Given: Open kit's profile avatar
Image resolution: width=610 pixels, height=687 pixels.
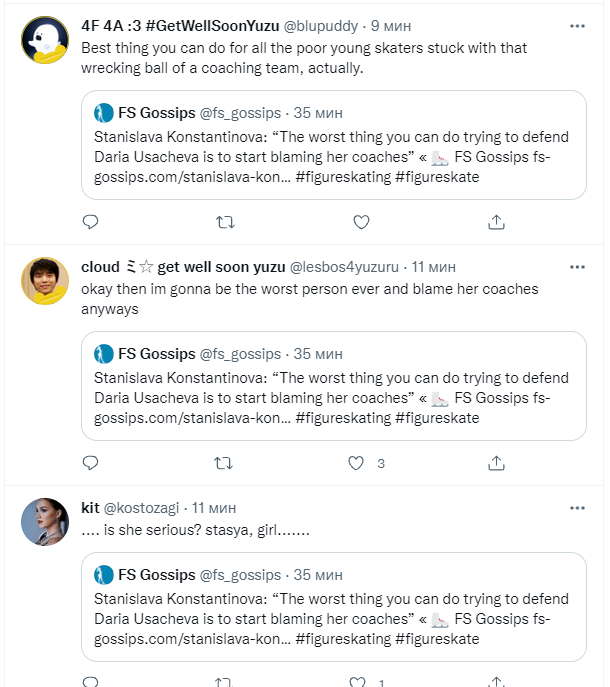Looking at the screenshot, I should (45, 522).
